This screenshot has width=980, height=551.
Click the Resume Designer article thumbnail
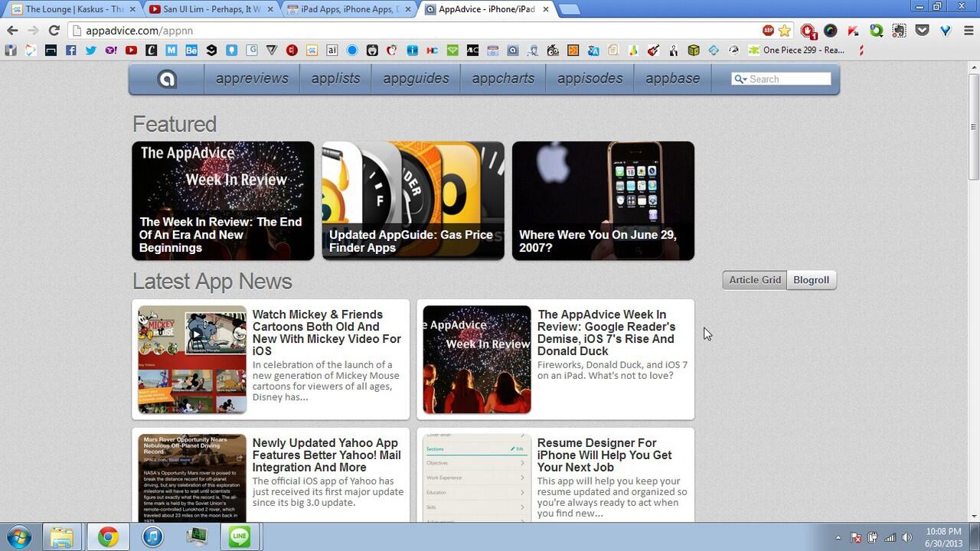(x=477, y=478)
